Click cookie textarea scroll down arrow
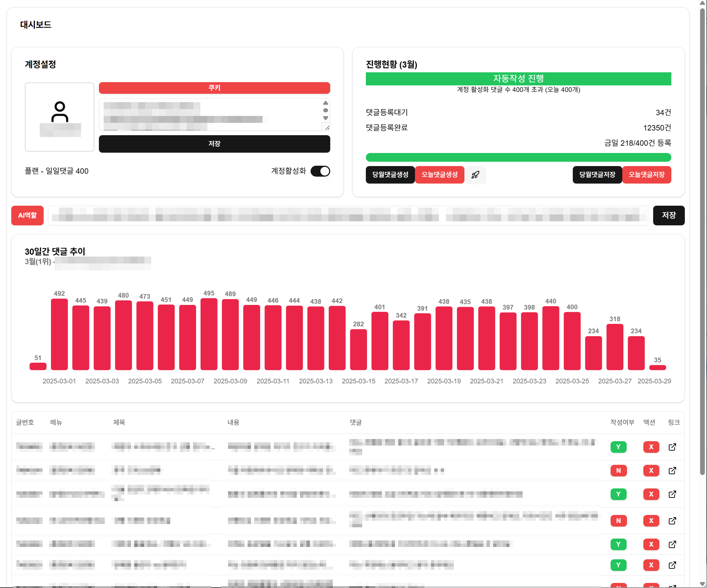Screen dimensions: 707x588 coord(325,118)
